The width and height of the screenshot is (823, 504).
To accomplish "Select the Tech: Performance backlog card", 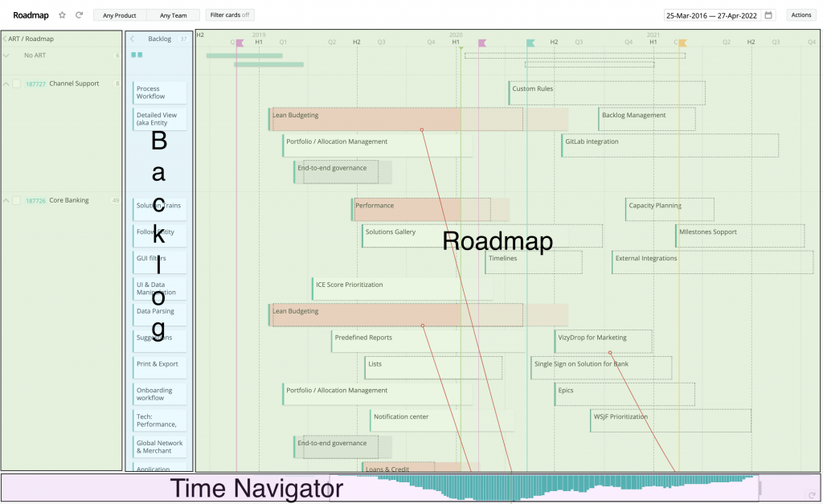I will pyautogui.click(x=160, y=420).
